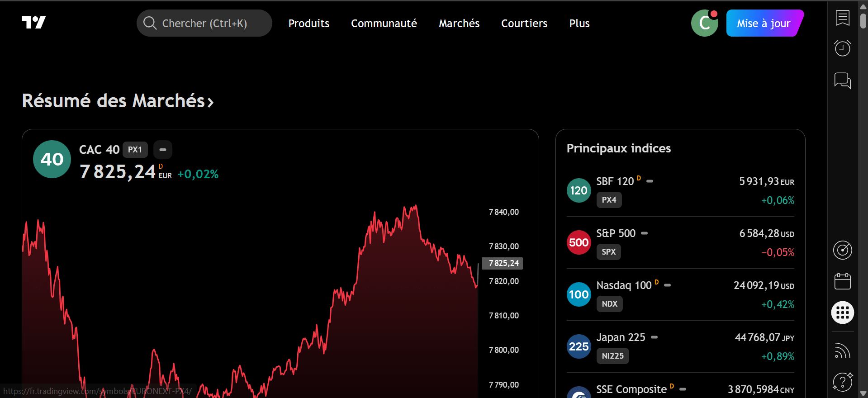Open the Produits menu

(308, 24)
